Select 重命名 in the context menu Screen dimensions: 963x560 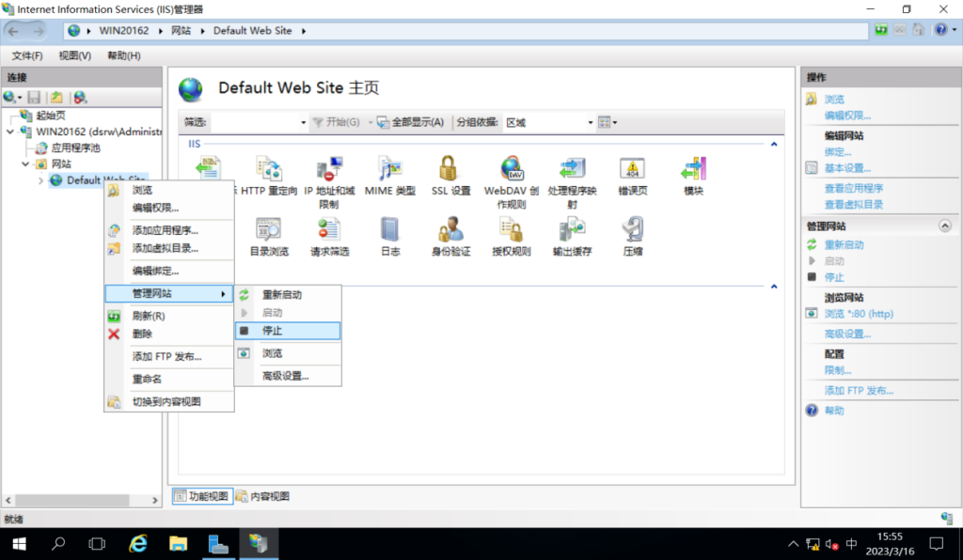point(169,379)
